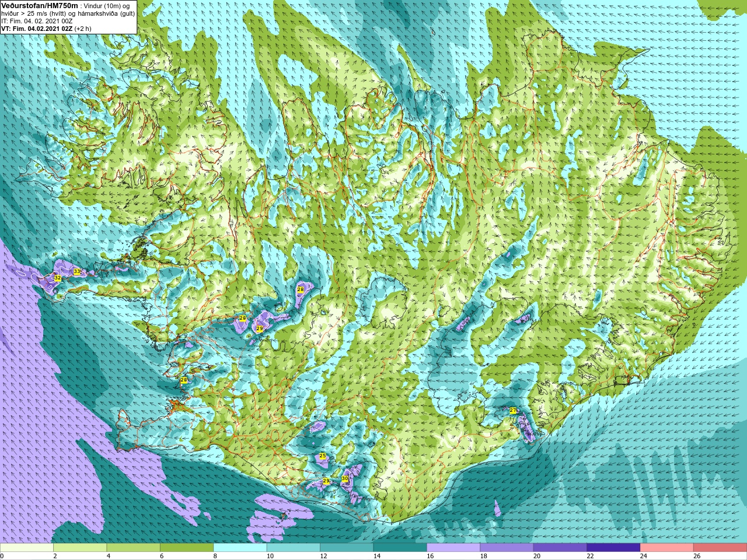This screenshot has width=747, height=560.
Task: Pick the 2–4 m/s light green legend swatch
Action: (x=80, y=548)
